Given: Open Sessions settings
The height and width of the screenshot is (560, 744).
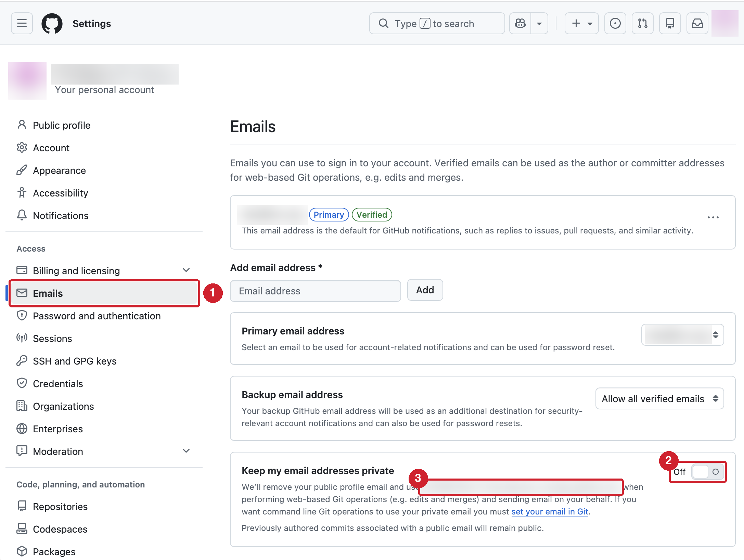Looking at the screenshot, I should [52, 339].
